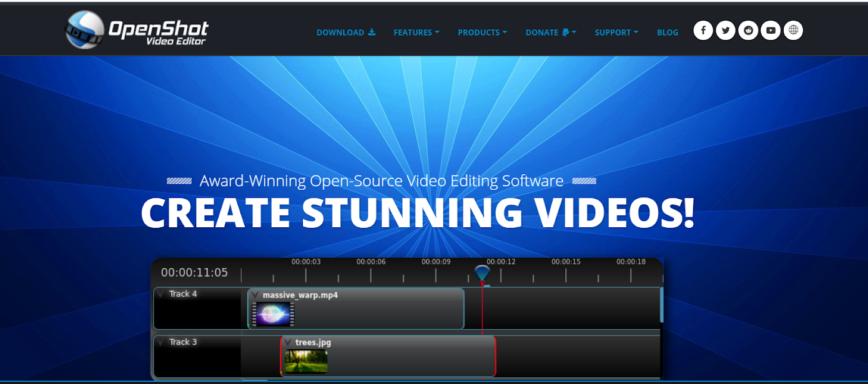Select the trees.jpg clip thumbnail
This screenshot has height=384, width=868.
pos(306,362)
